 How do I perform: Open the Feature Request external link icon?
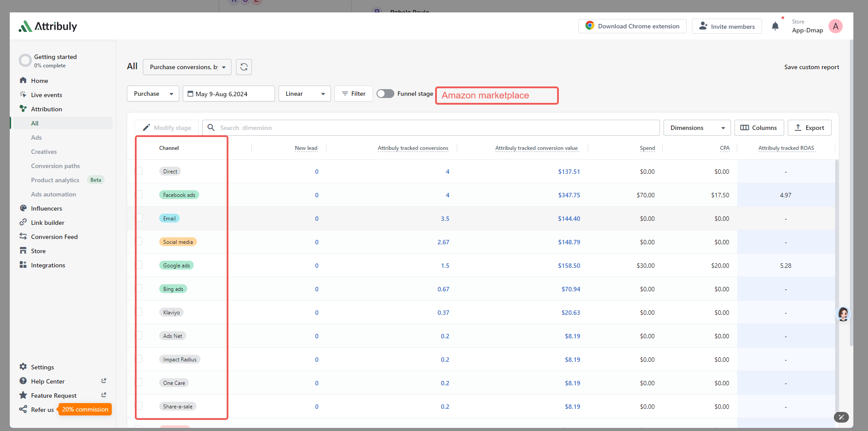coord(104,395)
